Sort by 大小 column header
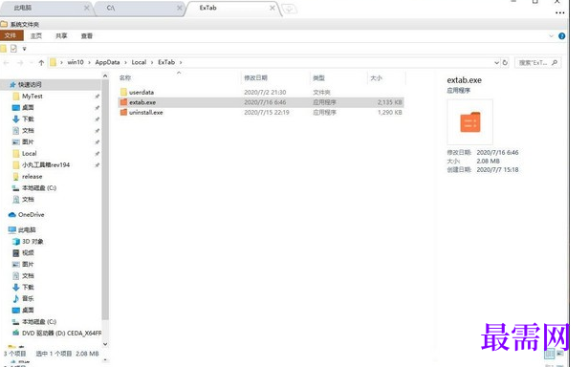Image resolution: width=588 pixels, height=367 pixels. click(x=376, y=78)
